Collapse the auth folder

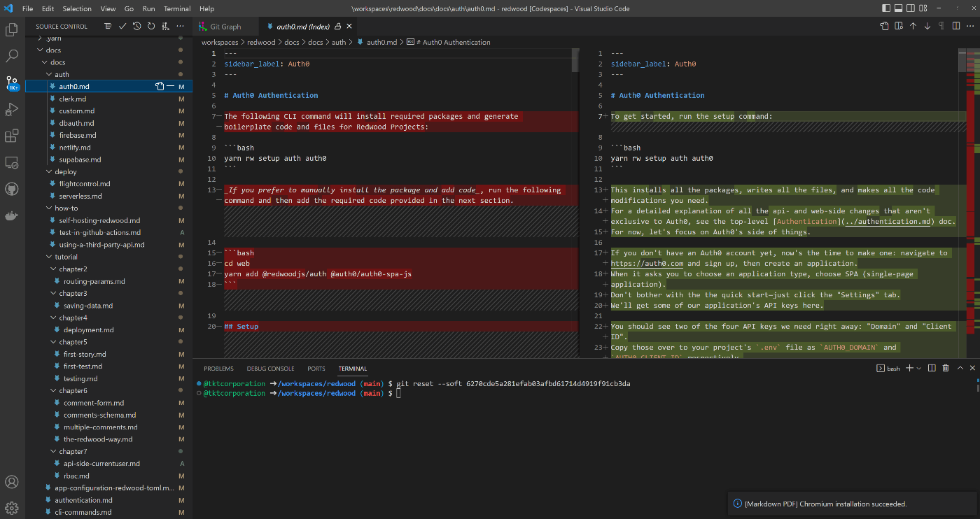[x=49, y=75]
